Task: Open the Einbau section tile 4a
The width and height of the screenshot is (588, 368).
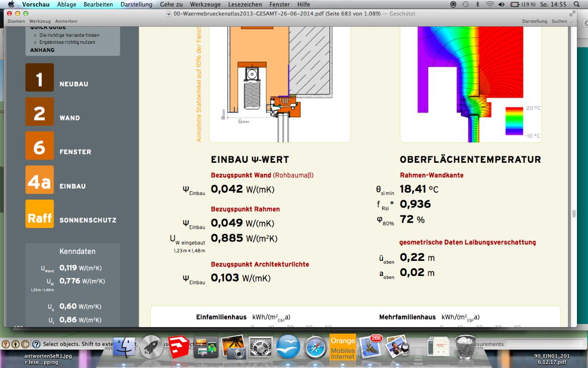Action: coord(40,180)
